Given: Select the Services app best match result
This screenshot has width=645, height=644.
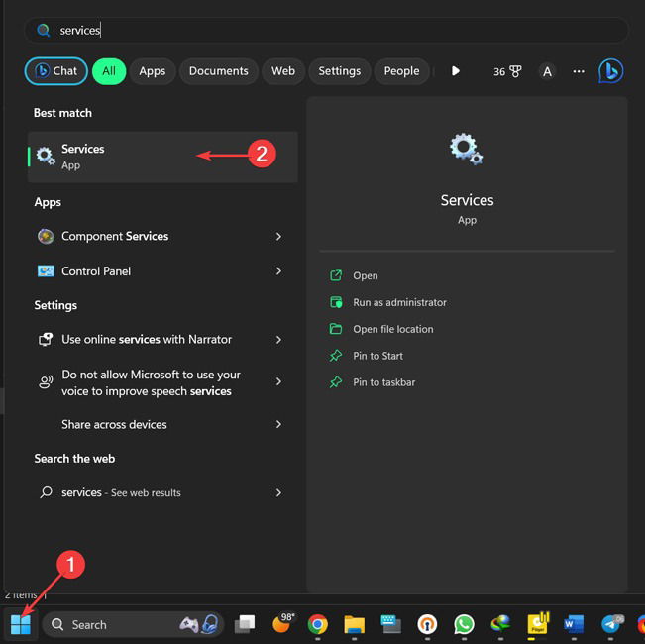Looking at the screenshot, I should (x=162, y=158).
